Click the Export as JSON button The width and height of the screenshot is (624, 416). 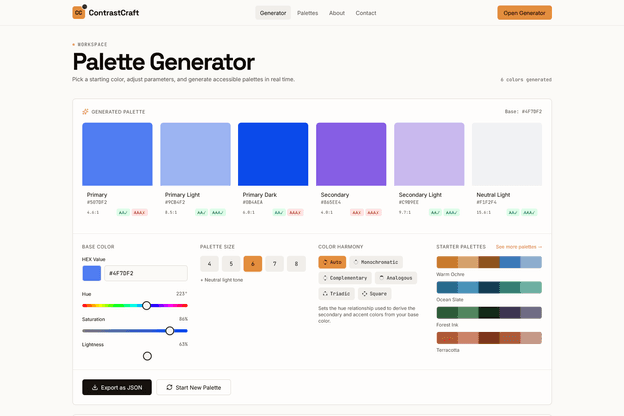(117, 387)
